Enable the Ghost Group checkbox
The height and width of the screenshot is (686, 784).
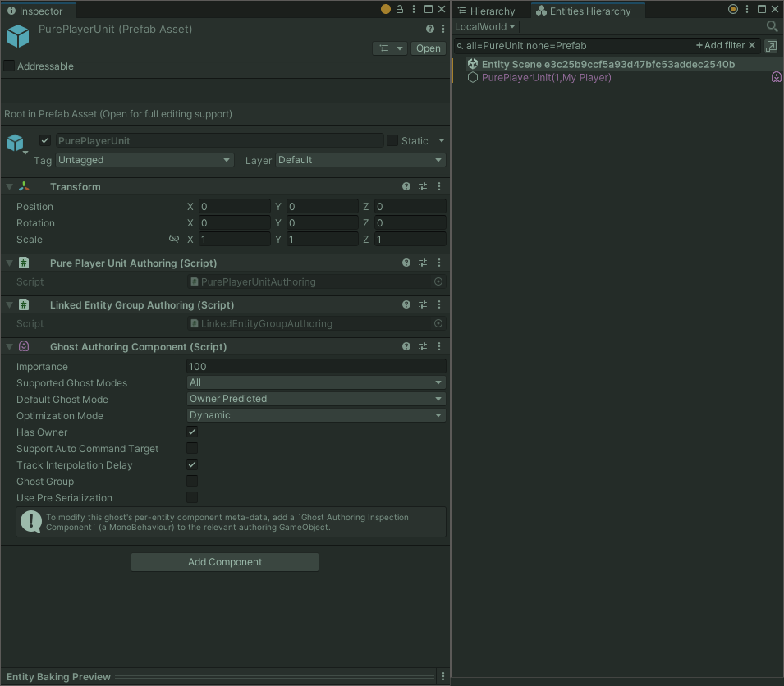point(191,482)
